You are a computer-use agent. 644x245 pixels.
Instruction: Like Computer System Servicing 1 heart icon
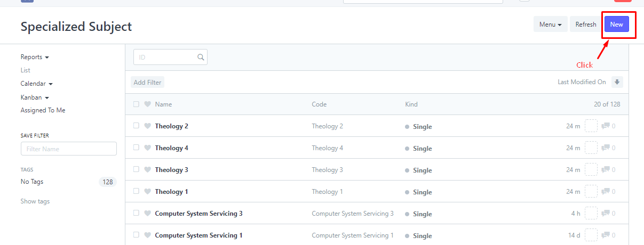click(148, 235)
